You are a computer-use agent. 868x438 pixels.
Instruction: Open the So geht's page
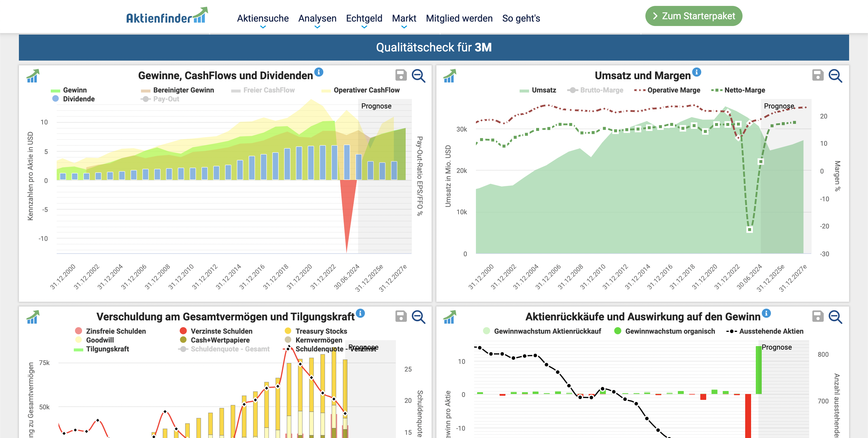[x=521, y=18]
